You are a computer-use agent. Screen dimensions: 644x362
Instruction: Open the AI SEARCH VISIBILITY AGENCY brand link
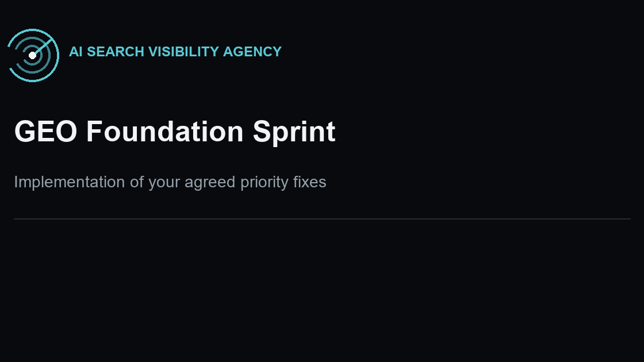[175, 52]
